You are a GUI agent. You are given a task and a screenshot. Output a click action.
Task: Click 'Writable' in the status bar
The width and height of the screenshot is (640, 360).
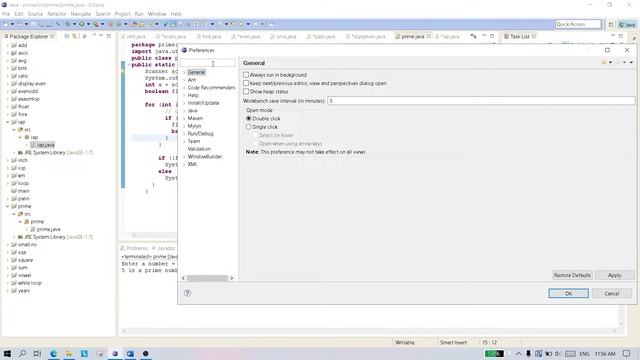point(405,342)
